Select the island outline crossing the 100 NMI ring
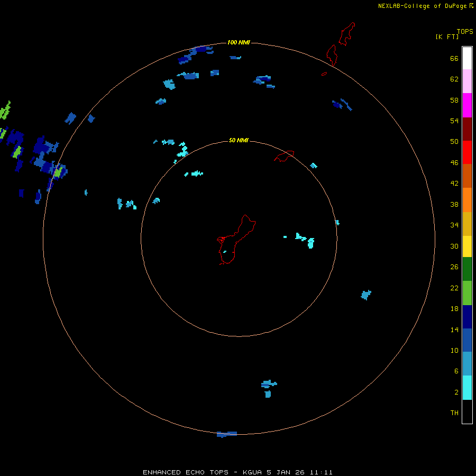This screenshot has height=476, width=476. click(x=332, y=55)
